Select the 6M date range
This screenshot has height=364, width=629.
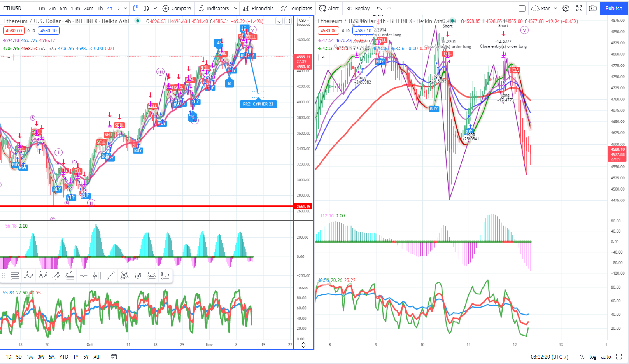tap(51, 357)
